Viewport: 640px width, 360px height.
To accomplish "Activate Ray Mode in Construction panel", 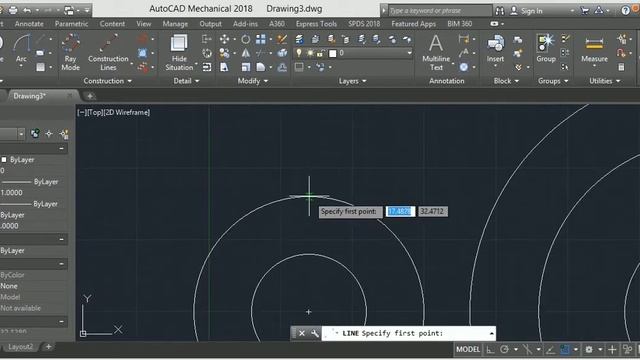I will point(71,53).
